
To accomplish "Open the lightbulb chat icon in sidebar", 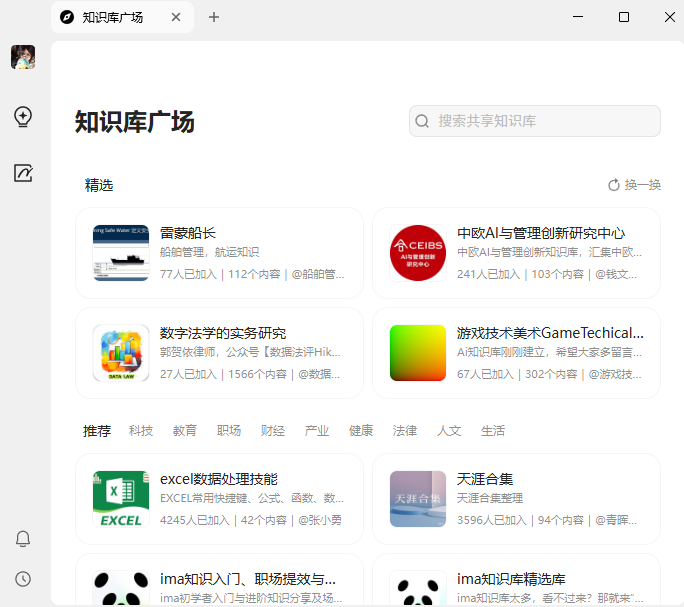I will coord(23,117).
